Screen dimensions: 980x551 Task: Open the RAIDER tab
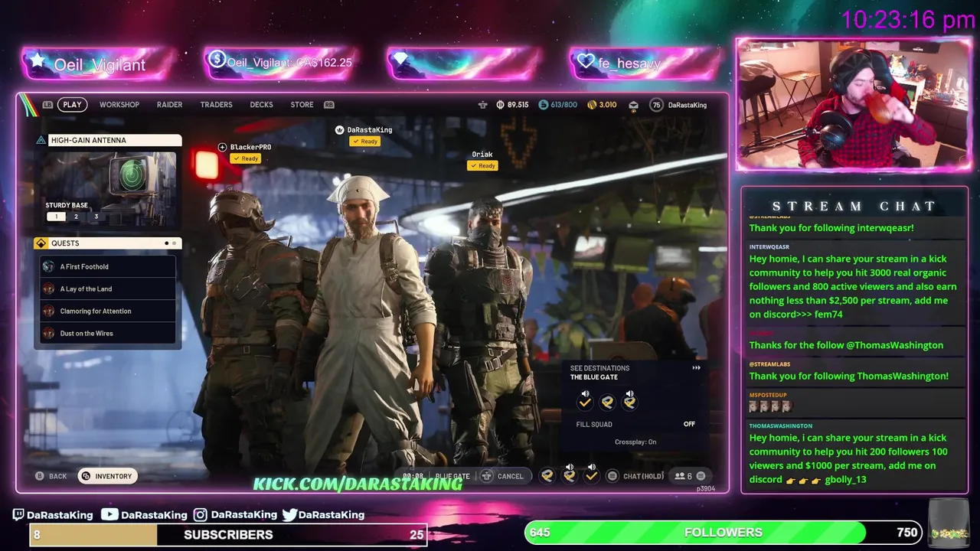point(169,105)
